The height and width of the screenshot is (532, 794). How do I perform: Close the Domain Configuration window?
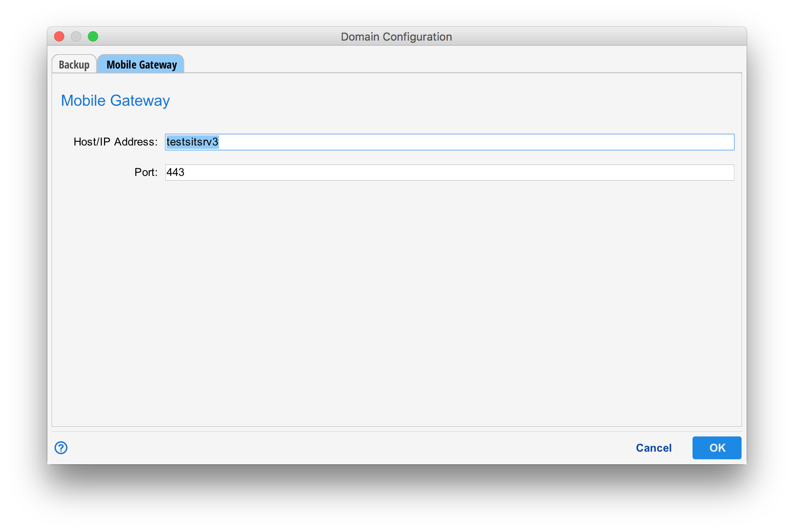tap(59, 36)
